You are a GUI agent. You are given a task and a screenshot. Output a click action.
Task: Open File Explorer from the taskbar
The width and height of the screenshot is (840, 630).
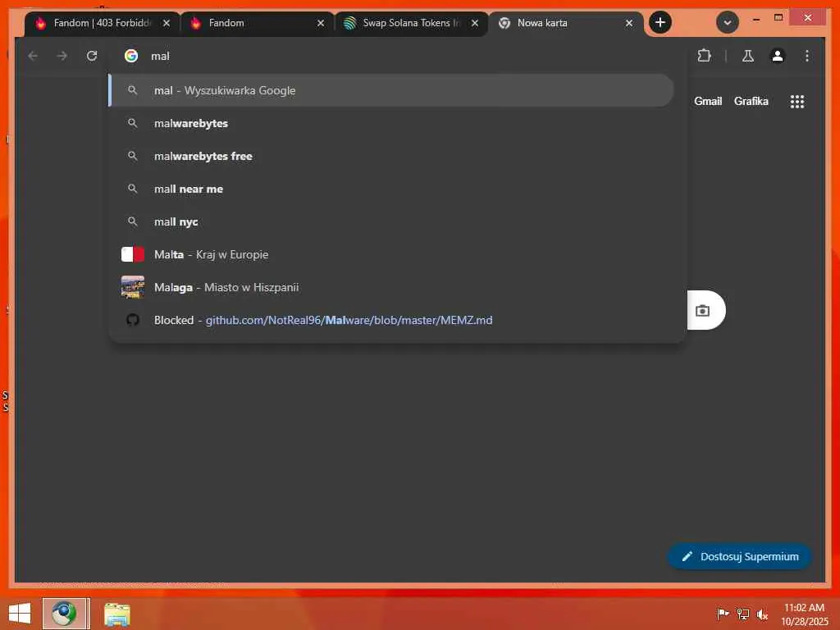[116, 614]
